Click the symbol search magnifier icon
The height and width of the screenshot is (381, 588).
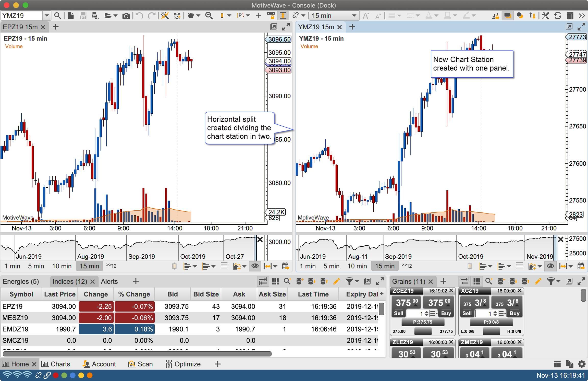(x=57, y=16)
